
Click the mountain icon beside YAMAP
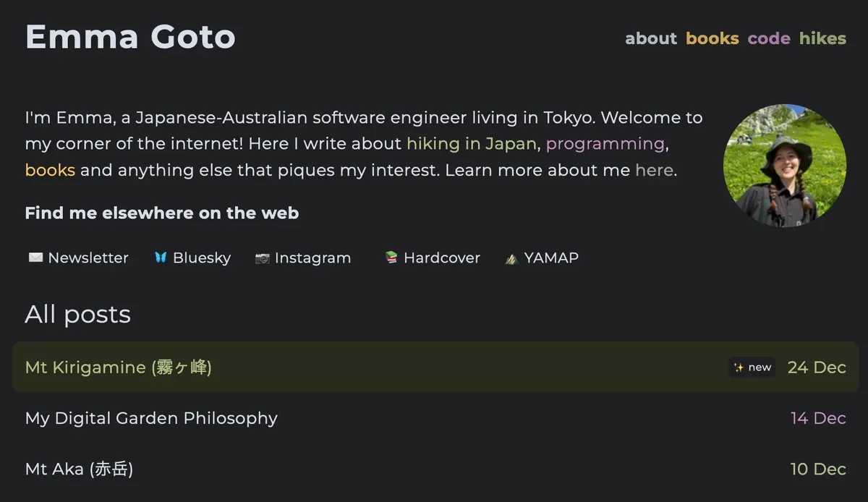pos(511,258)
